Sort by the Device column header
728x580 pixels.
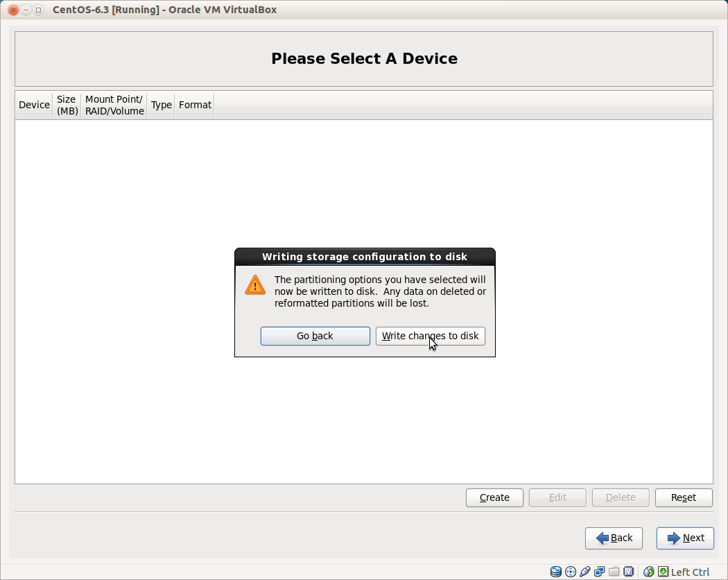click(34, 105)
